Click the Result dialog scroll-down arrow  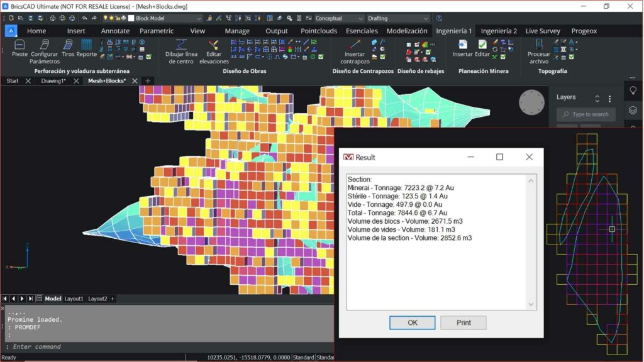pos(531,304)
